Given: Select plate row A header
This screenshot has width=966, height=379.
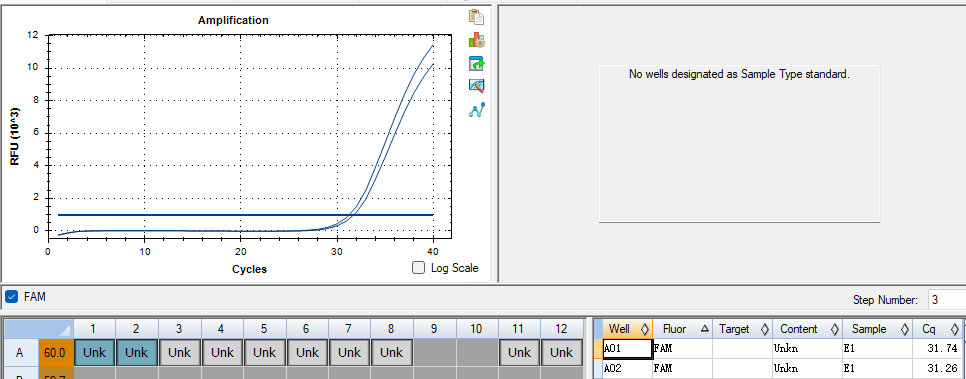Looking at the screenshot, I should click(20, 353).
